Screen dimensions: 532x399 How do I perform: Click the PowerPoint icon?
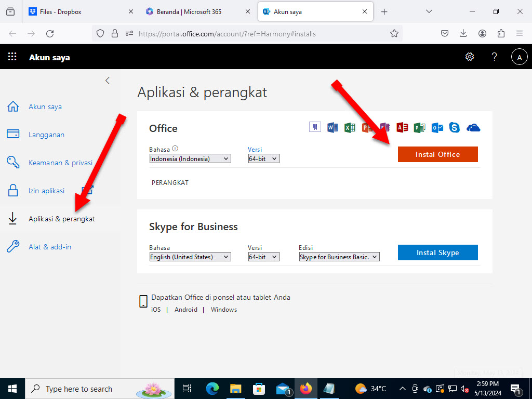[367, 127]
